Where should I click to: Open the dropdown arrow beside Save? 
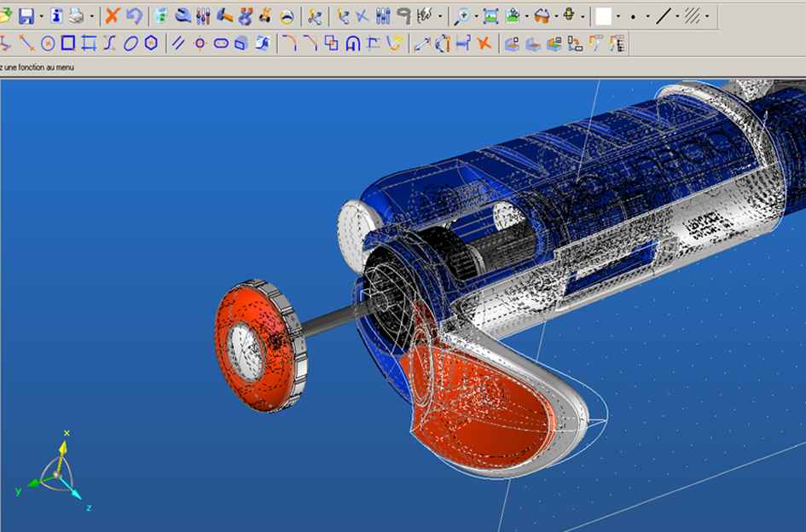click(x=41, y=16)
